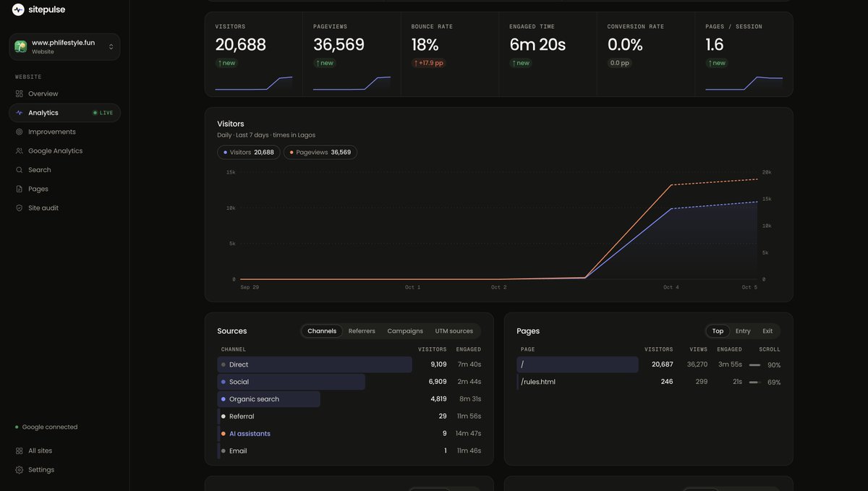The image size is (868, 491).
Task: Select the Direct channel row
Action: click(x=349, y=364)
